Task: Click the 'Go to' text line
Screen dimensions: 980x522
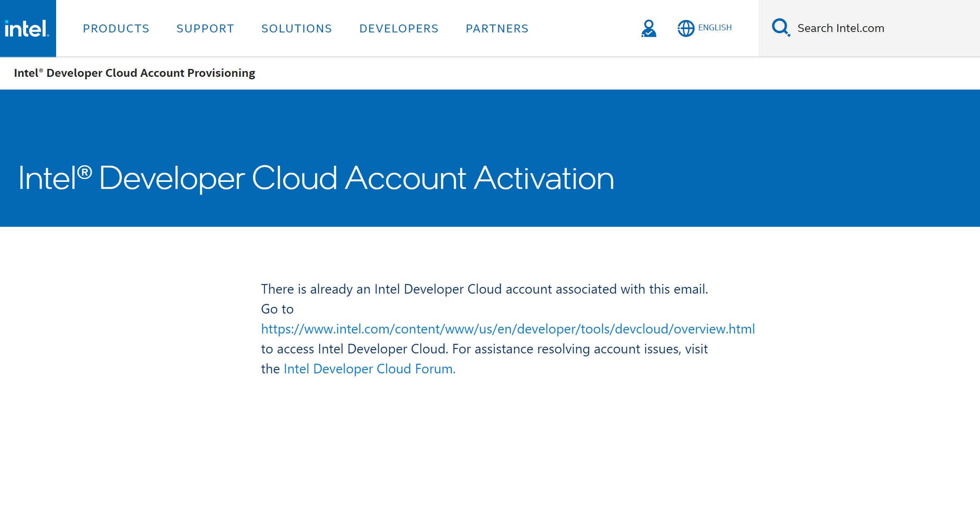Action: point(277,309)
